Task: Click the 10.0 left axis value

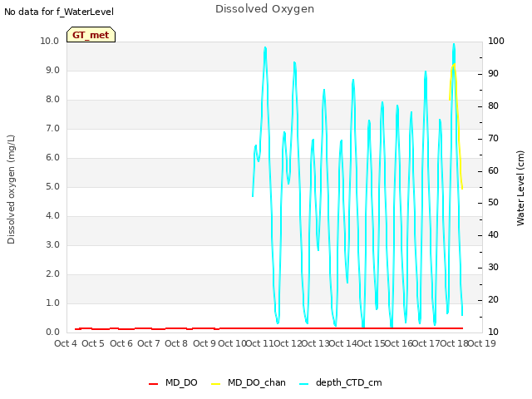Action: click(50, 41)
